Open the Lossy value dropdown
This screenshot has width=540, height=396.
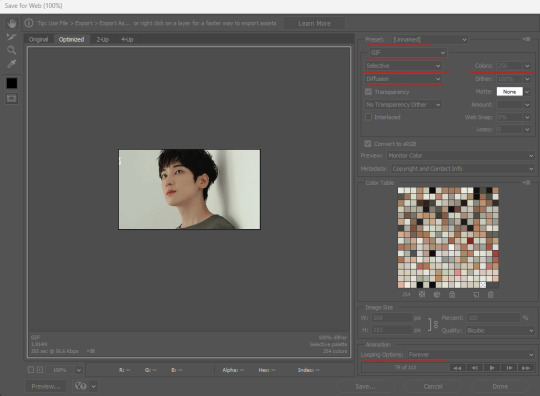(x=527, y=129)
